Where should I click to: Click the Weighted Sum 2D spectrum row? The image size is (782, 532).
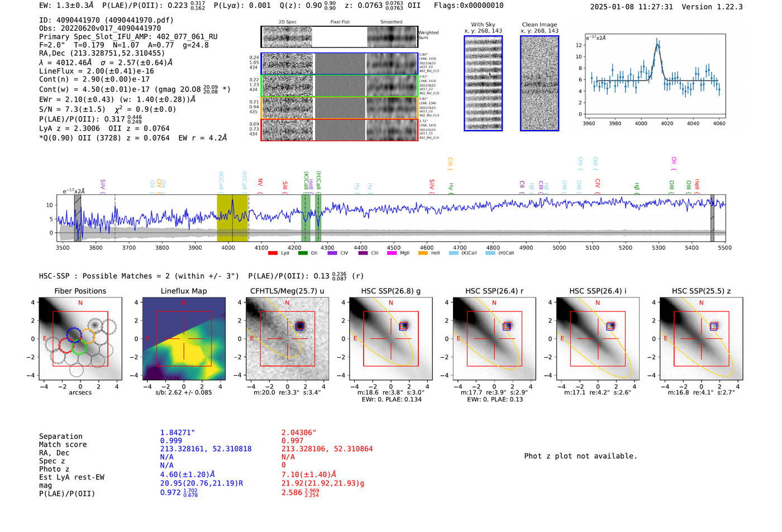(x=339, y=37)
